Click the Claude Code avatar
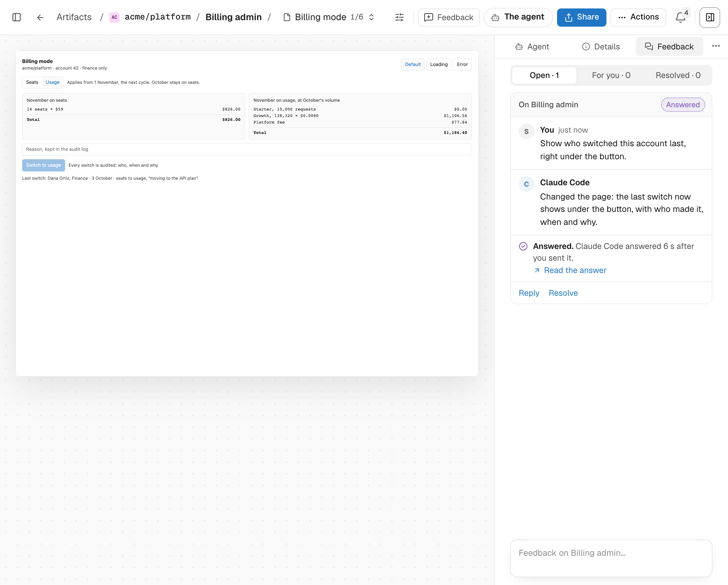The image size is (728, 585). (x=526, y=184)
